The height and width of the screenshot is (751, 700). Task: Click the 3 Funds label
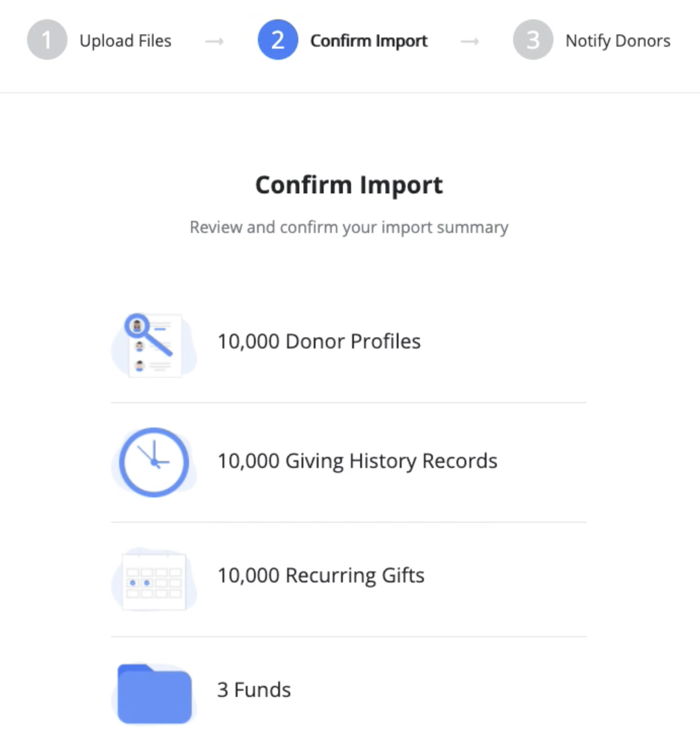[x=254, y=690]
